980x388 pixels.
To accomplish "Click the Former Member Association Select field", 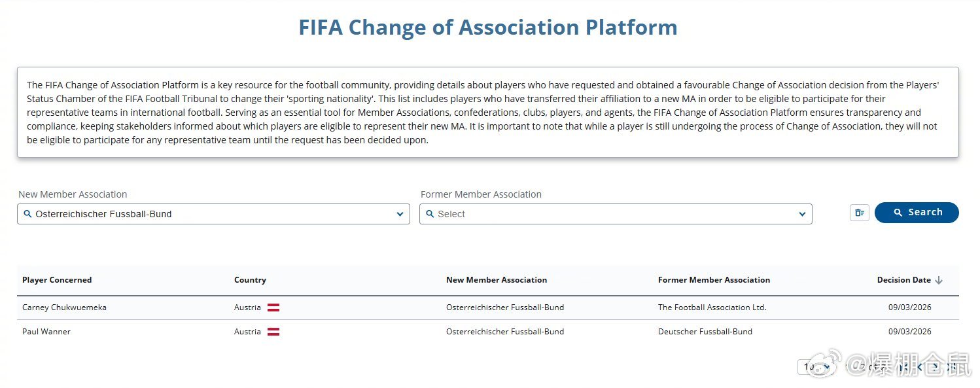I will [608, 214].
